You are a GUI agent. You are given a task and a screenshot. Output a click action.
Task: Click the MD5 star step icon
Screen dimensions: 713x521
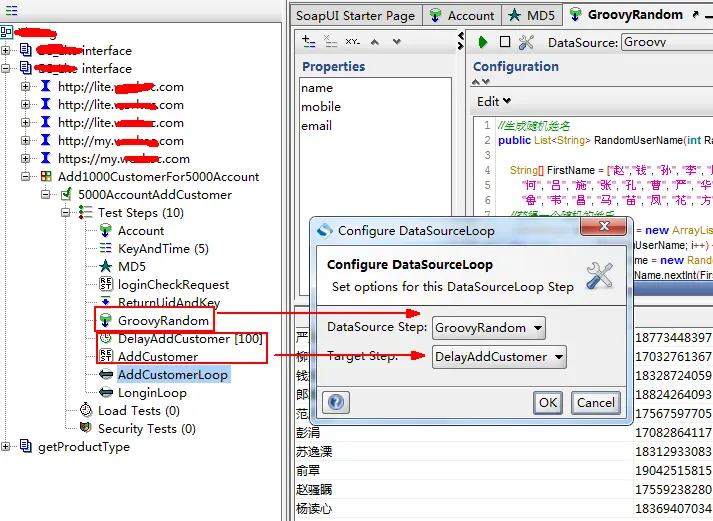pyautogui.click(x=105, y=266)
